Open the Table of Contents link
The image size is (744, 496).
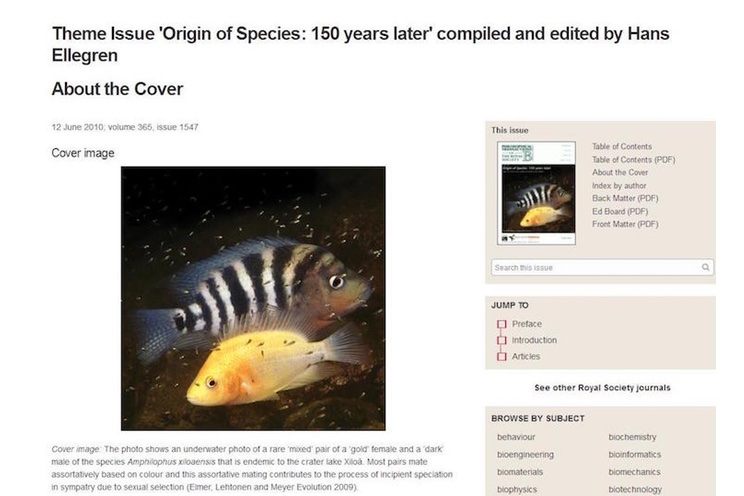[621, 147]
